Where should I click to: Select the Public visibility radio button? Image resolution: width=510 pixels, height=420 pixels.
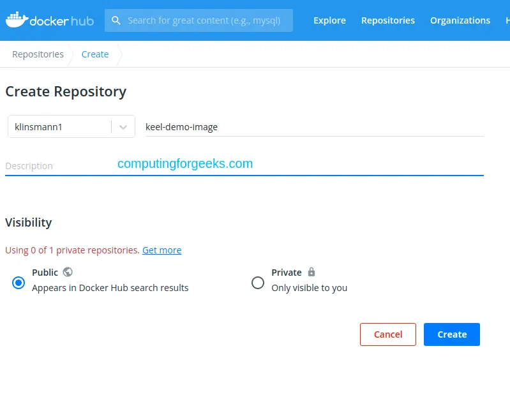19,283
